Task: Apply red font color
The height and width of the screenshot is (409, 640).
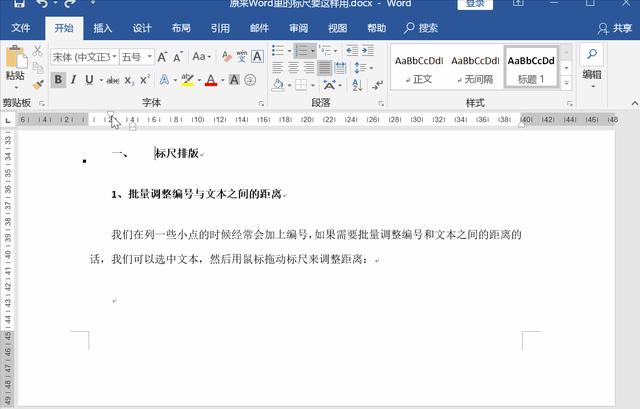Action: click(211, 80)
